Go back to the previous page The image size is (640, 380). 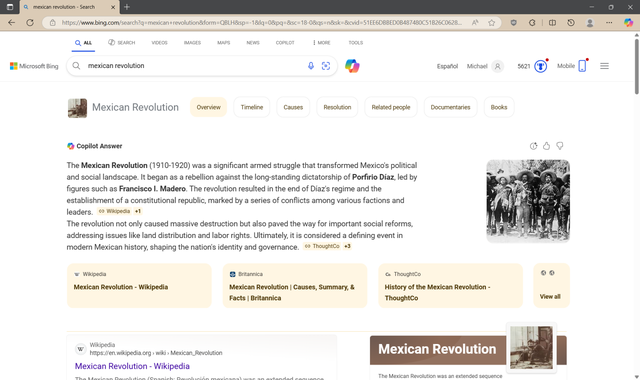click(x=11, y=23)
